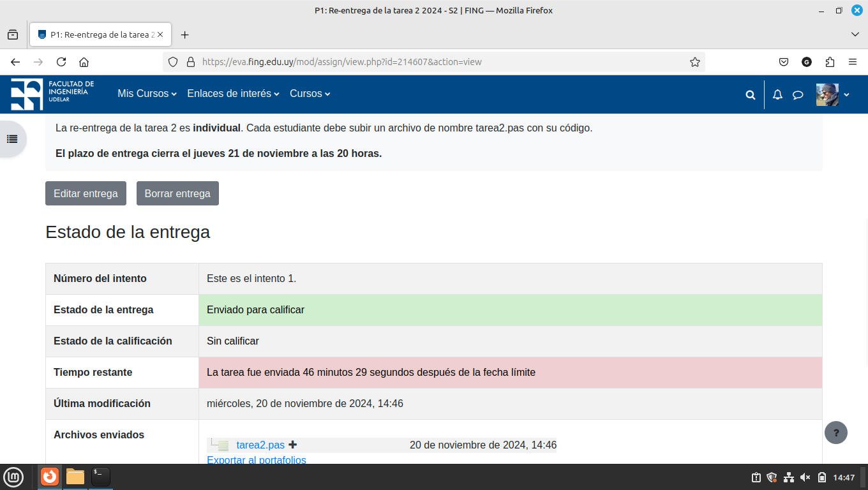Select 'Estado de la entrega' heading
Screen dimensions: 868x490
(128, 232)
